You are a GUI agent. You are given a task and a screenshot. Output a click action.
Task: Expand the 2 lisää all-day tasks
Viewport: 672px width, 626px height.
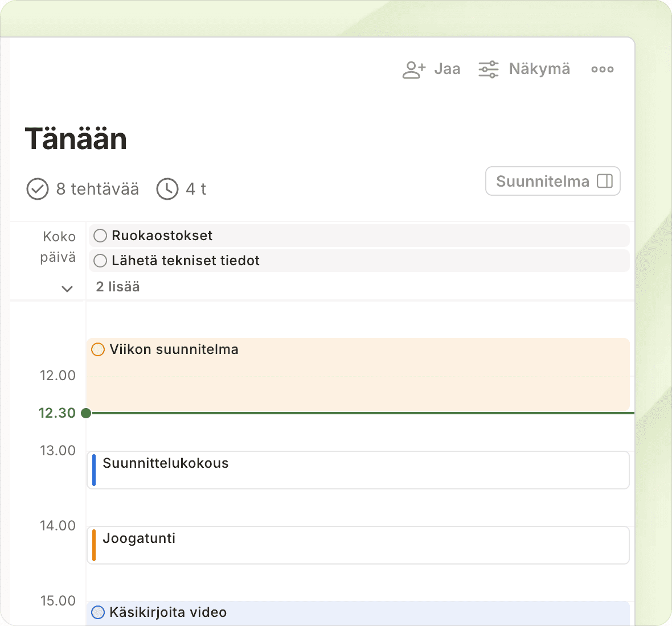coord(118,287)
